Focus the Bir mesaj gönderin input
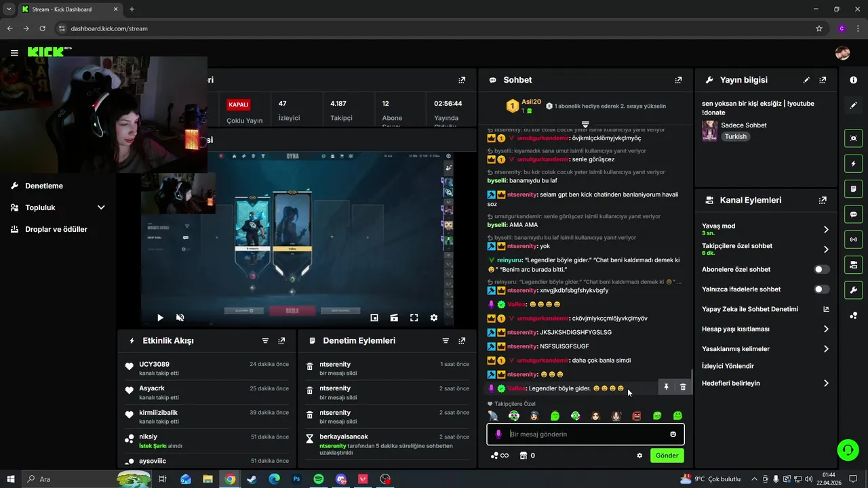 click(585, 434)
